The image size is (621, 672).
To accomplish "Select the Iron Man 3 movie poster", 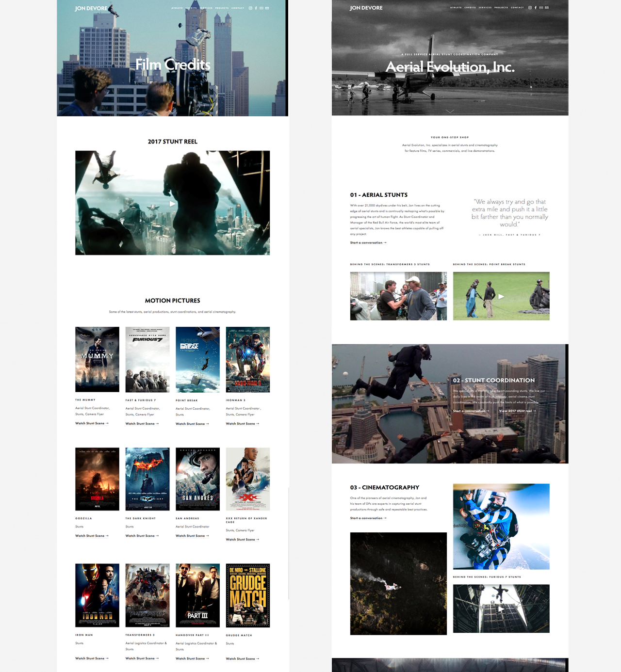I will [x=248, y=359].
